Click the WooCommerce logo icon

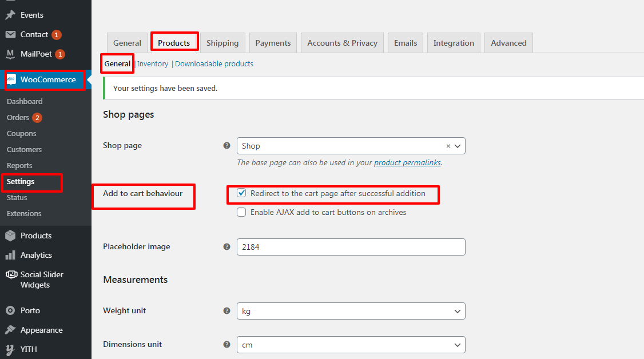coord(11,79)
